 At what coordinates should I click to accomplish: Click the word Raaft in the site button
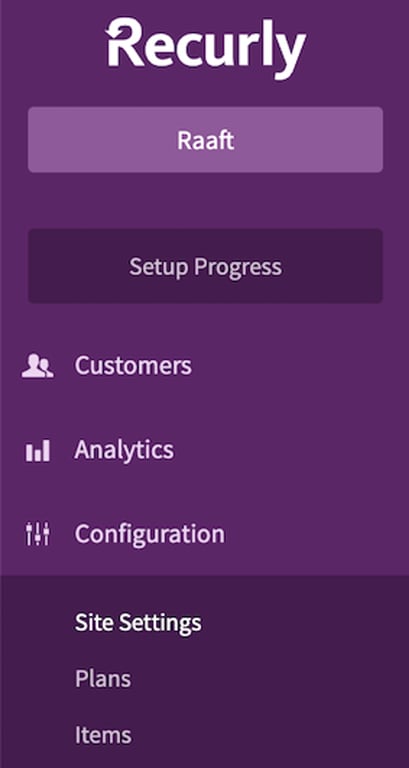pos(206,140)
